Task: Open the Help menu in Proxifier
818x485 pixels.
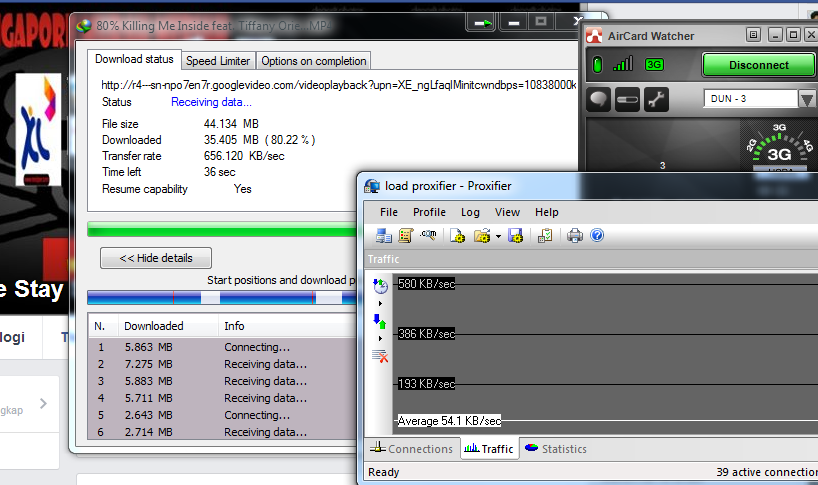Action: pyautogui.click(x=546, y=212)
